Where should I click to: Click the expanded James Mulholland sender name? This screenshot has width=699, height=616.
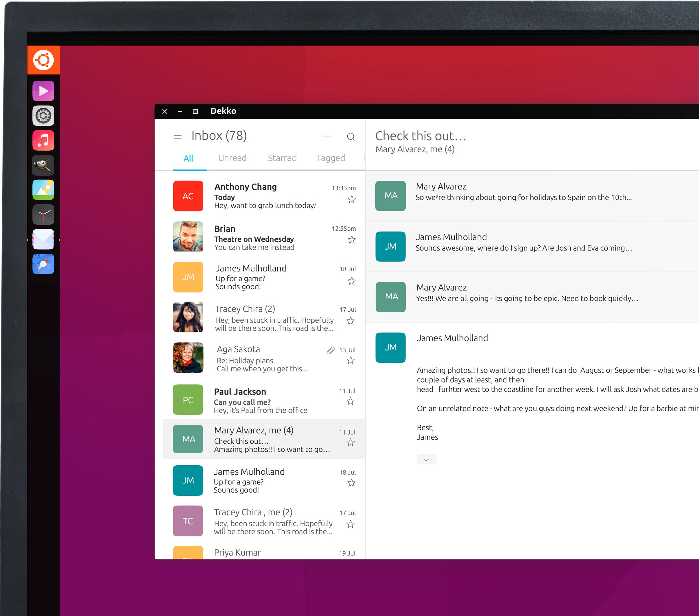point(452,338)
